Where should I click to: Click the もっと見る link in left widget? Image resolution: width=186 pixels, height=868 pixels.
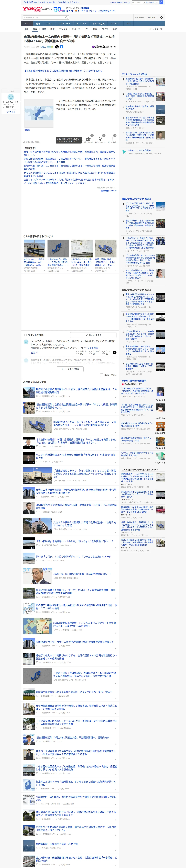[x=10, y=112]
